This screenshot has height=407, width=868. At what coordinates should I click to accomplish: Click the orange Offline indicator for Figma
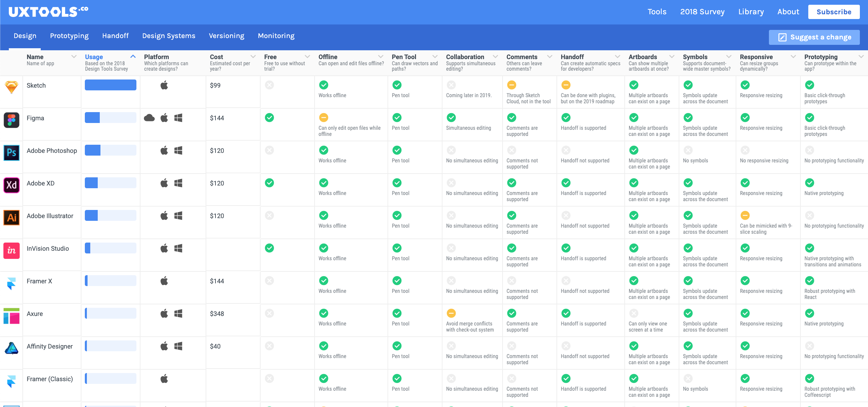(324, 118)
